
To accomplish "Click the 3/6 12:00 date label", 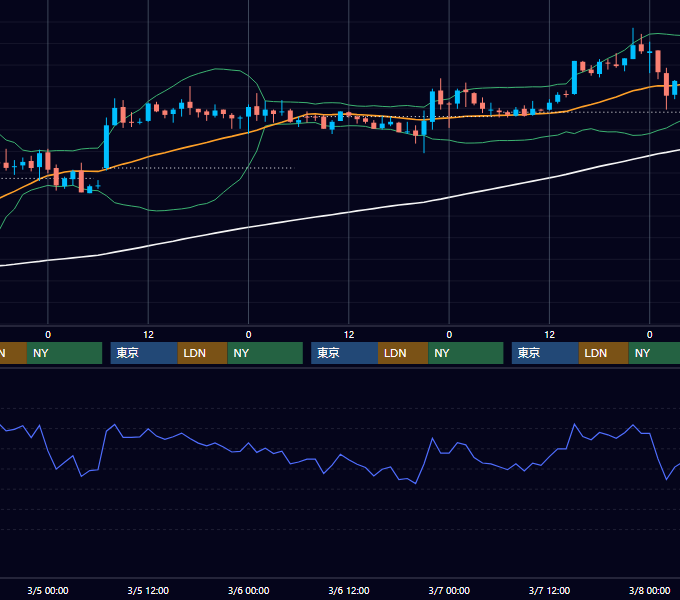I will (349, 590).
